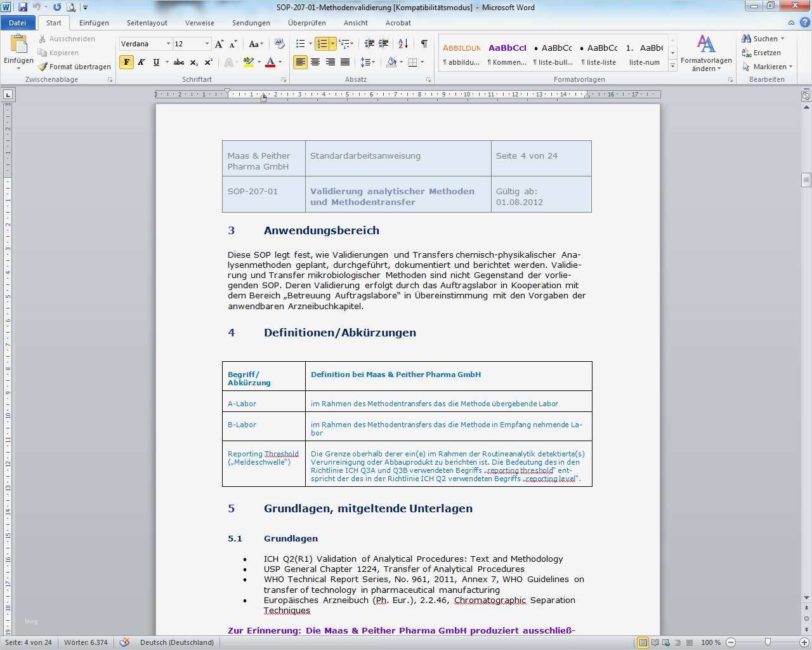Switch to the Verweise tab
Image resolution: width=812 pixels, height=650 pixels.
point(200,23)
